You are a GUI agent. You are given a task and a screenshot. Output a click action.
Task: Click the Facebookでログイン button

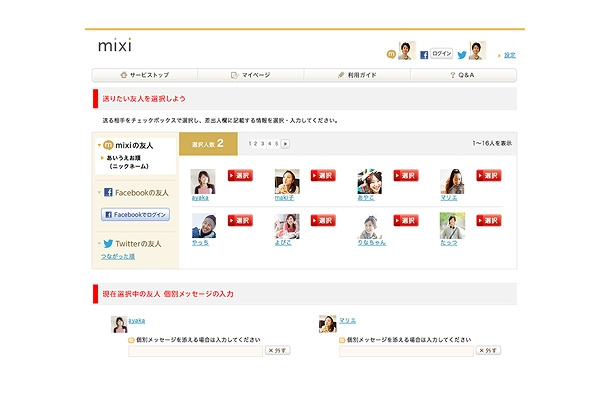coord(135,214)
